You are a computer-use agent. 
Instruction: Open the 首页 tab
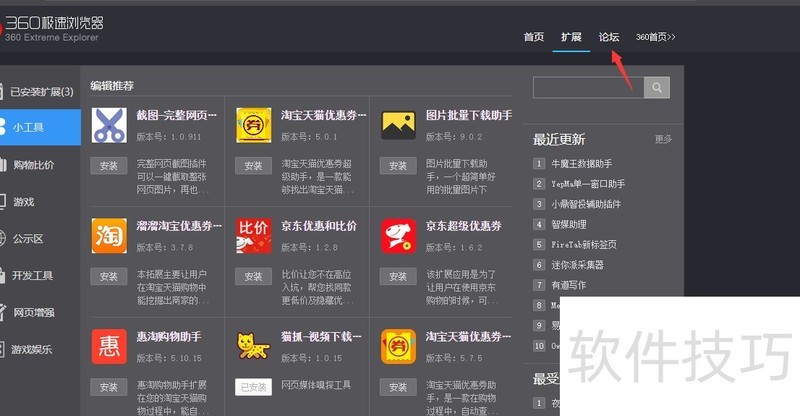pos(534,37)
